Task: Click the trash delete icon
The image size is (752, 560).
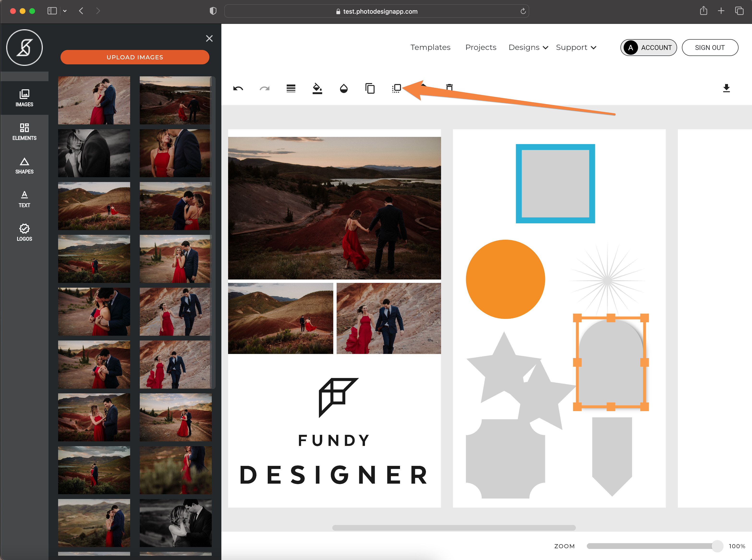Action: click(x=449, y=87)
